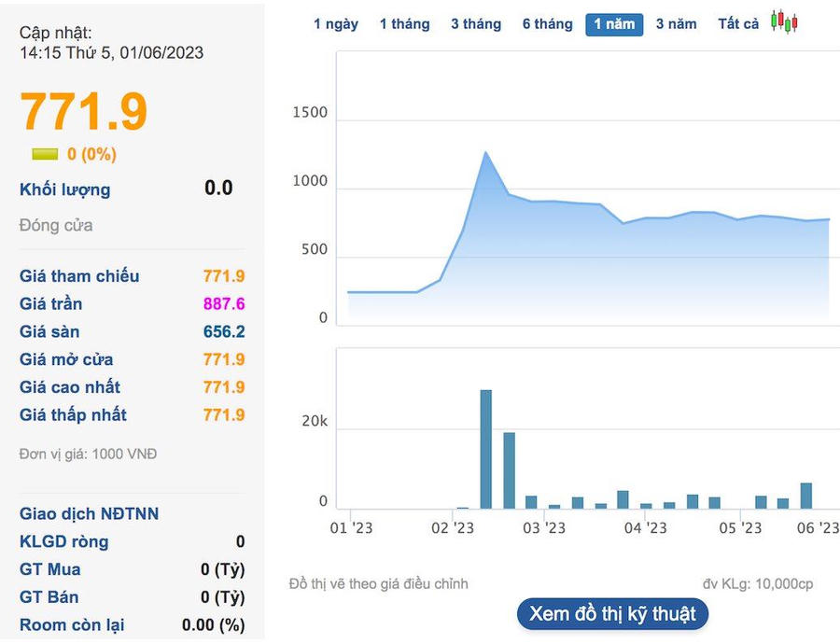Show the '3 tháng' chart period

476,24
